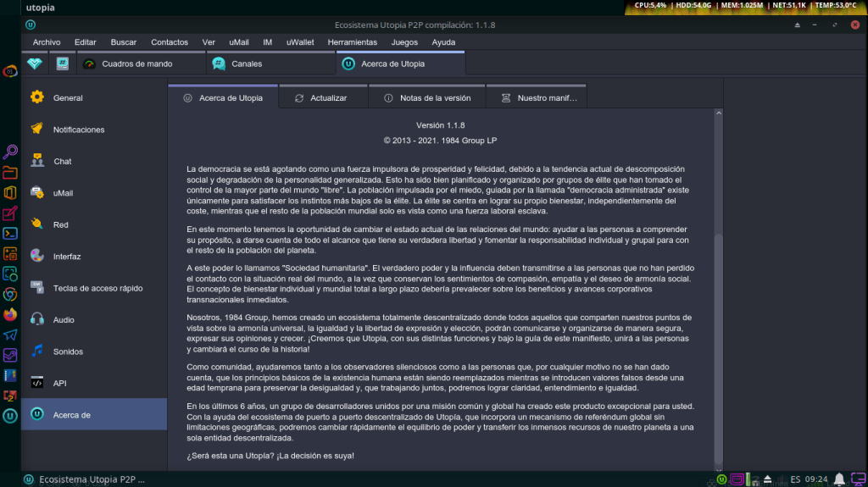This screenshot has width=868, height=487.
Task: Click the manifesto text scrollbar
Action: coord(720,339)
